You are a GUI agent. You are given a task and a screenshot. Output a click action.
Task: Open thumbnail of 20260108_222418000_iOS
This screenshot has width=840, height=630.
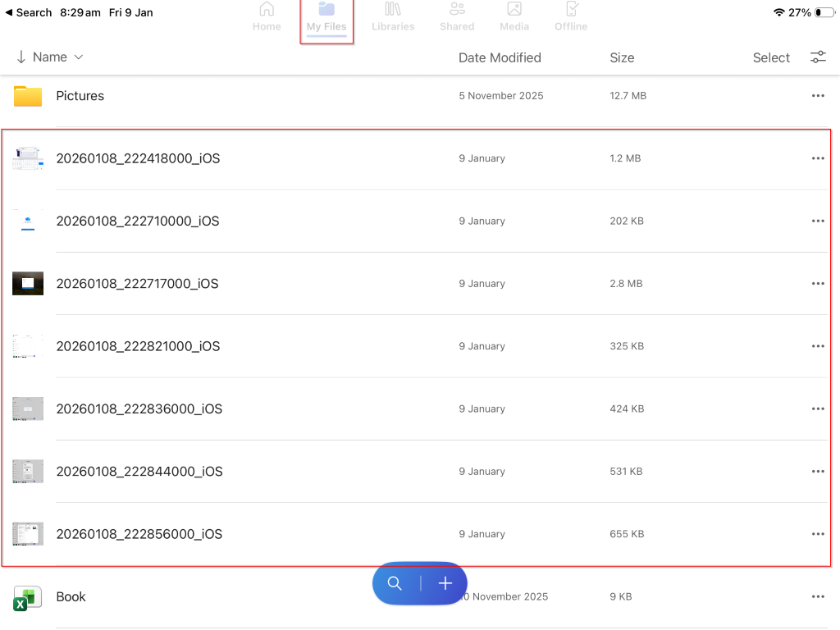pyautogui.click(x=28, y=158)
